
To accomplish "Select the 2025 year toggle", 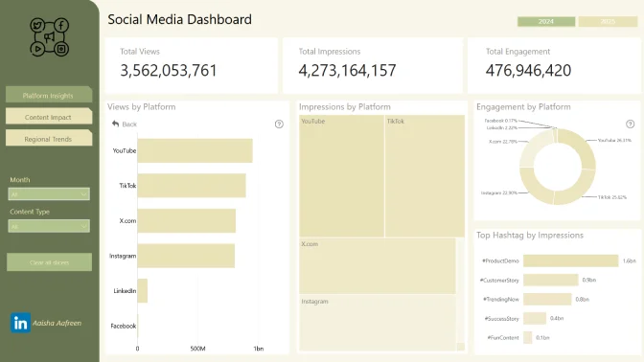I will [608, 21].
